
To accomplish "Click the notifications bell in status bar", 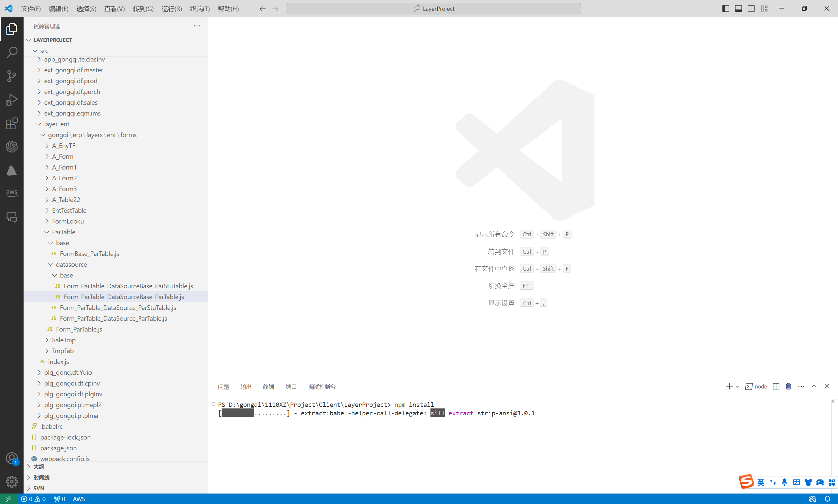I will tap(827, 498).
